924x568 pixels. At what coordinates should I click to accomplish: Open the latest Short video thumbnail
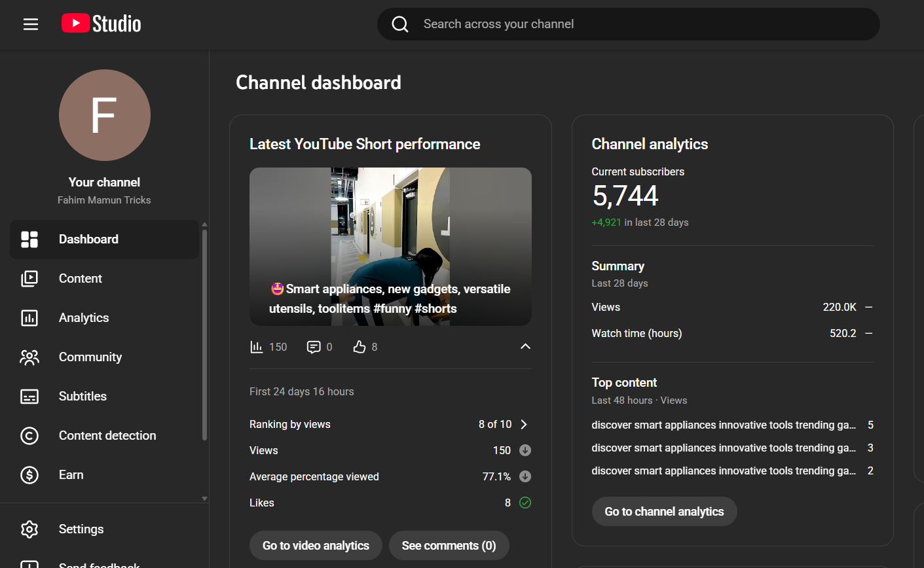(x=390, y=247)
